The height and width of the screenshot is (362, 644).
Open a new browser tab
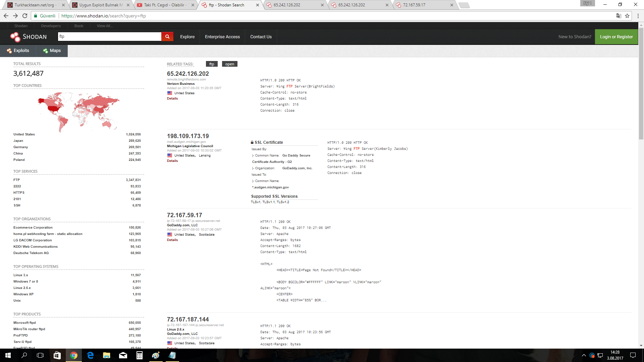click(x=464, y=5)
